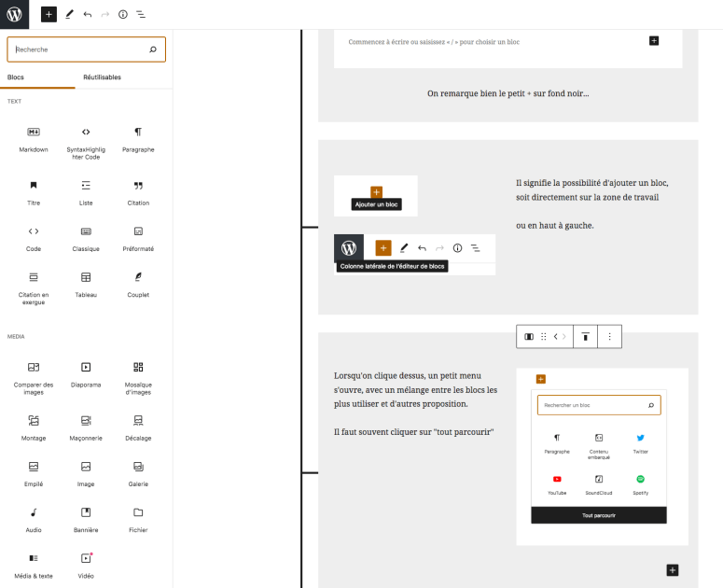723x588 pixels.
Task: Open the document details info icon
Action: 123,15
